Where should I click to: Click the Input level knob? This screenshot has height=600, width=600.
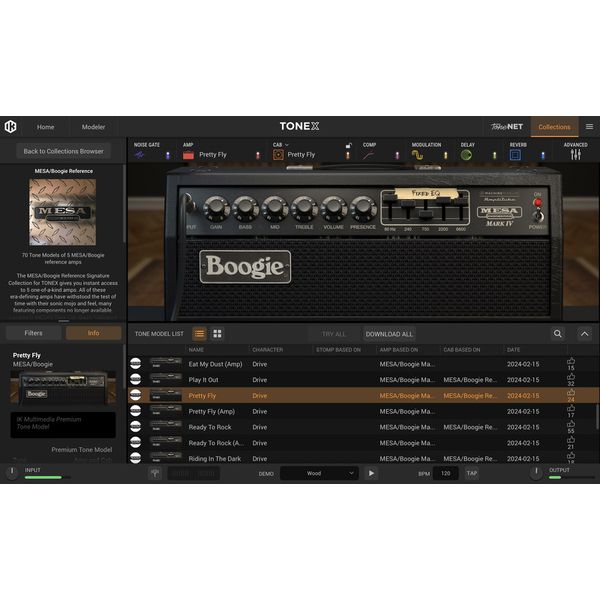(x=12, y=472)
